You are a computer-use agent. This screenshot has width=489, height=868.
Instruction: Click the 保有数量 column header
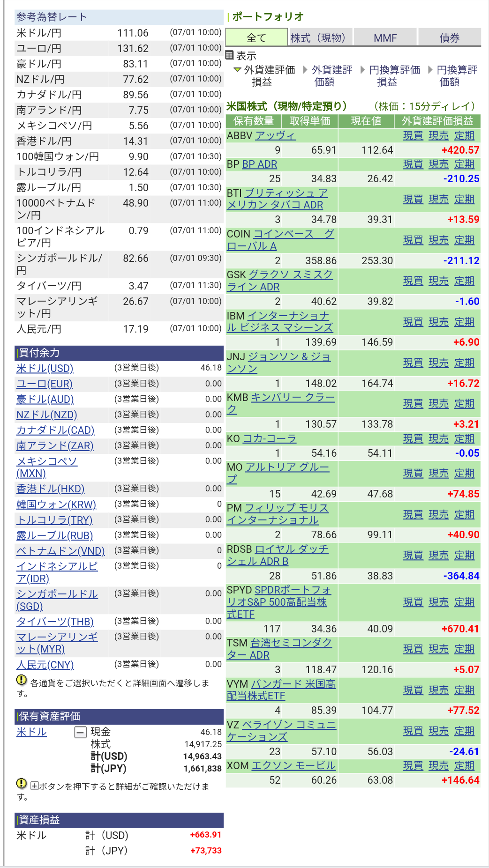point(254,121)
